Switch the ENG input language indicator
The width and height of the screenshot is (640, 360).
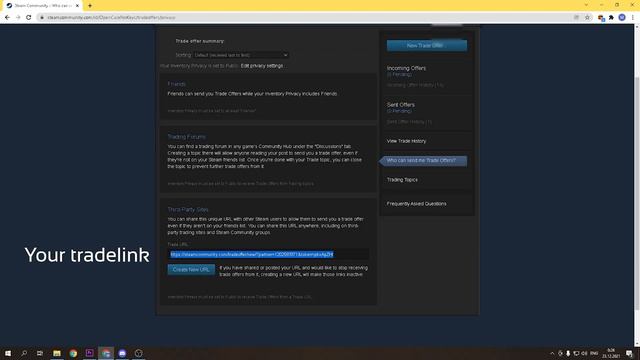[594, 353]
